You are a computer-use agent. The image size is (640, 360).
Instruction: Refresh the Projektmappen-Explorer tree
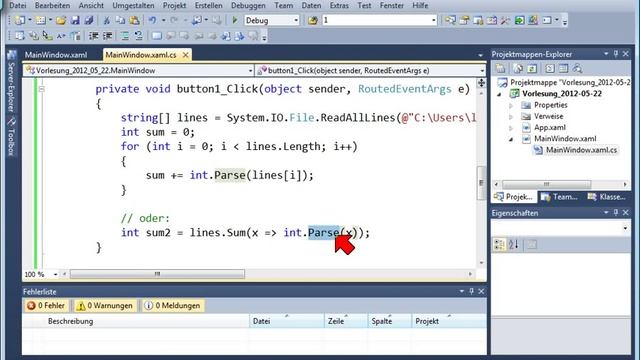[532, 69]
